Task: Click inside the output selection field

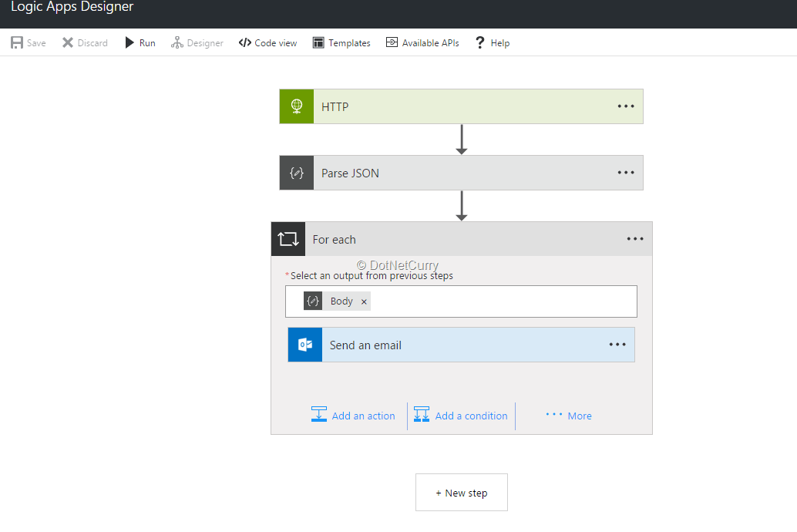Action: point(461,301)
